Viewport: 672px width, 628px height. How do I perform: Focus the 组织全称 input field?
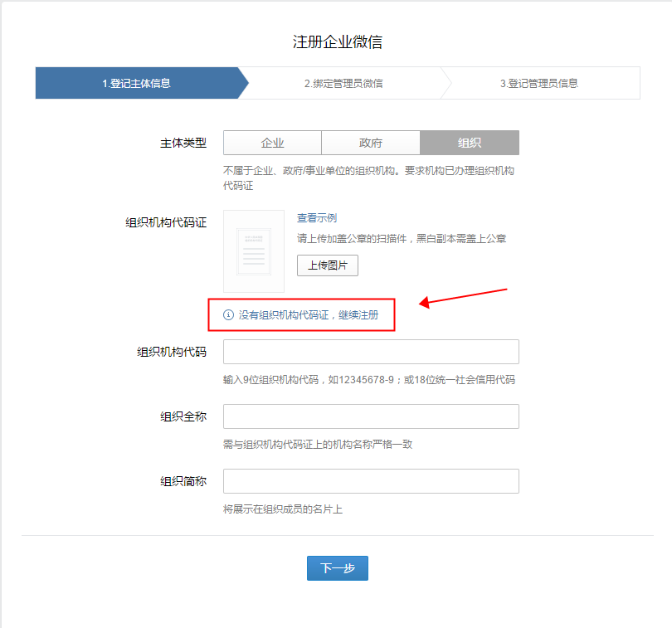pos(371,416)
